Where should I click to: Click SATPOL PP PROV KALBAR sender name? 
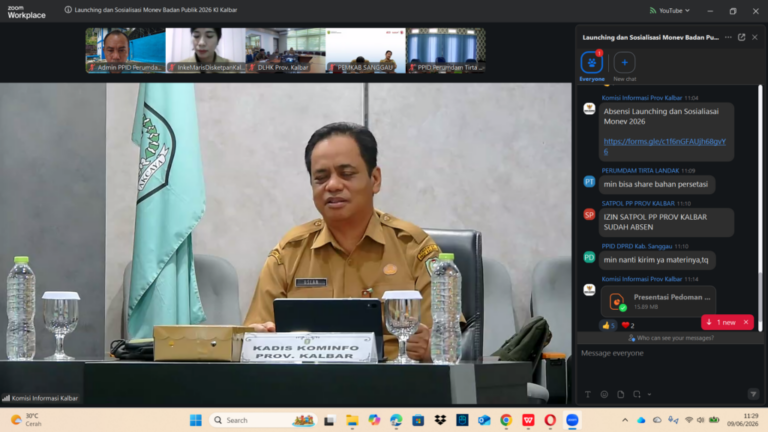[638, 204]
